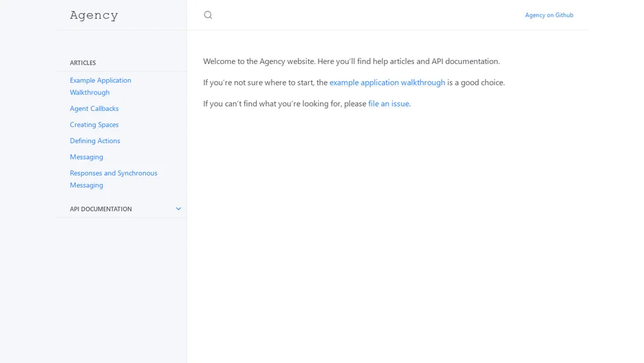Click the API Documentation section heading
Viewport: 644px width, 363px height.
pyautogui.click(x=100, y=209)
